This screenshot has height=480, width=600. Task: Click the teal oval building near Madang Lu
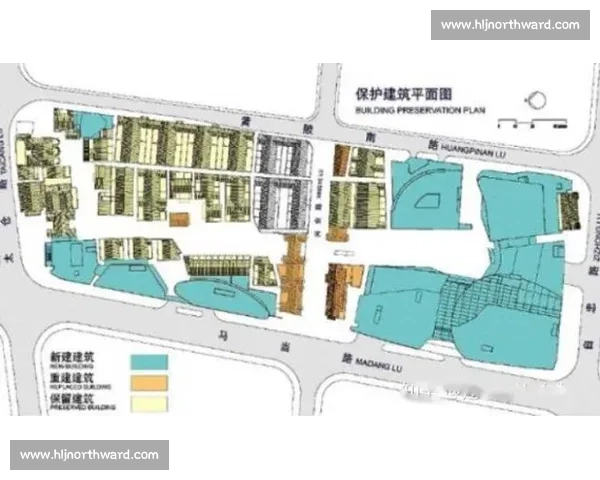coord(224,297)
